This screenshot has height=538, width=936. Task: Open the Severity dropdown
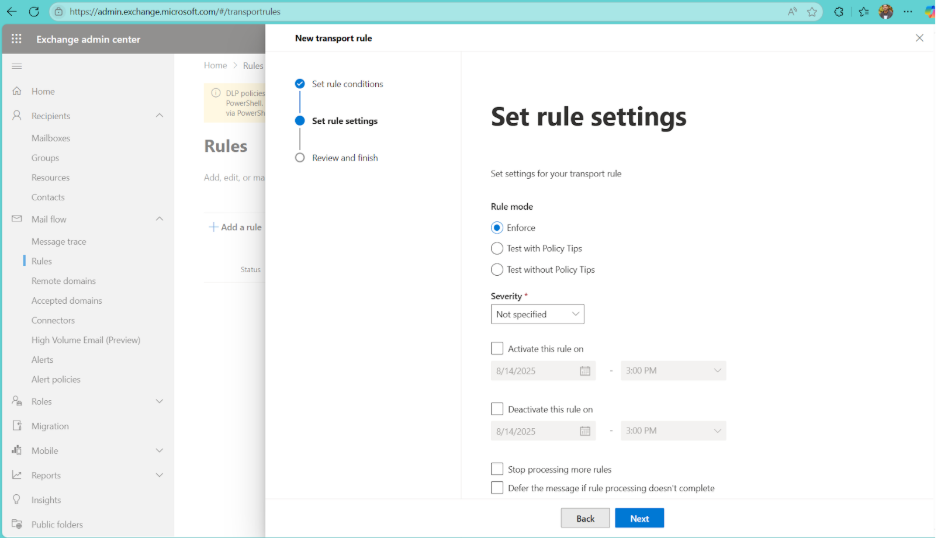tap(537, 314)
